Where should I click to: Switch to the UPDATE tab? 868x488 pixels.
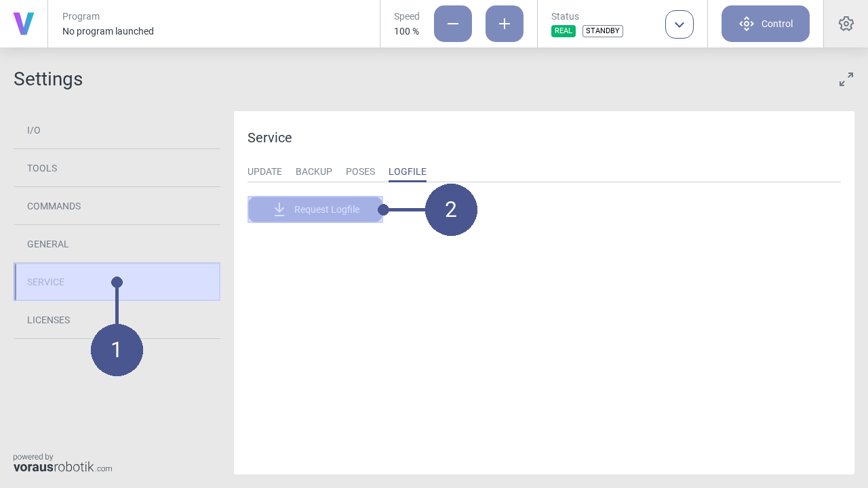(264, 171)
